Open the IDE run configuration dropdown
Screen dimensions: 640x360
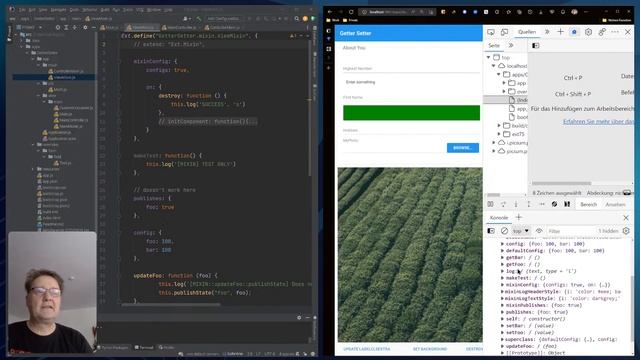(223, 18)
